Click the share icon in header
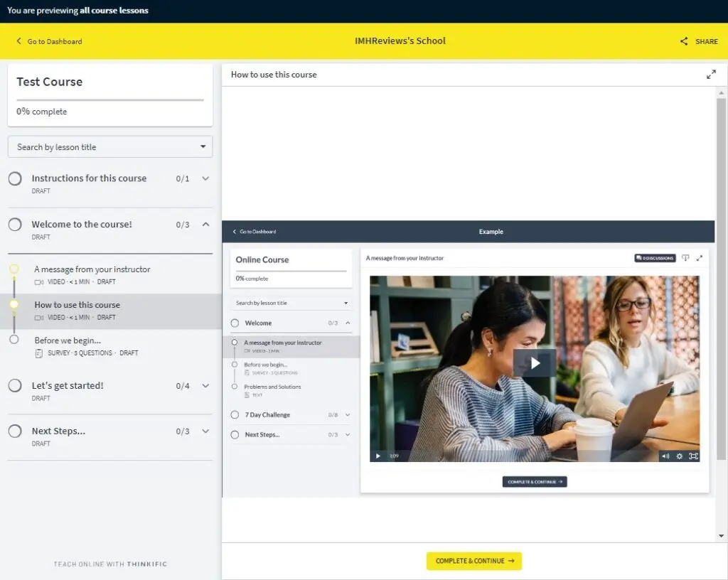 point(684,41)
